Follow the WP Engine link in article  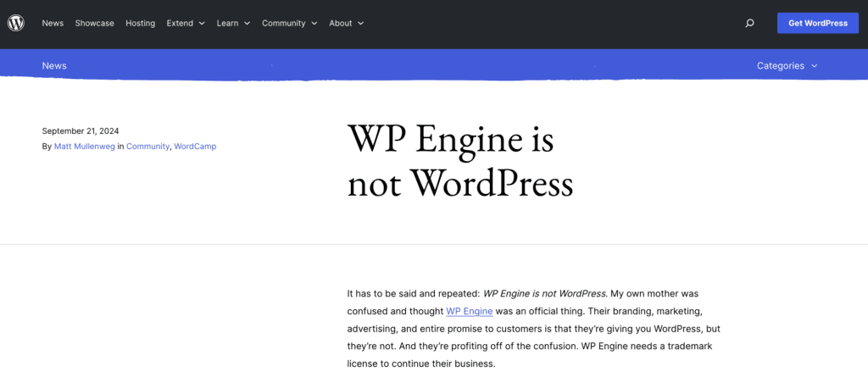pos(470,311)
